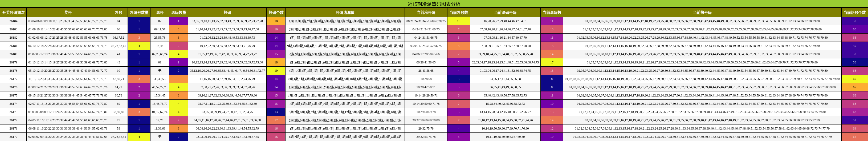Select 当前热号个数 cell 65 in row 26170

pos(854,137)
